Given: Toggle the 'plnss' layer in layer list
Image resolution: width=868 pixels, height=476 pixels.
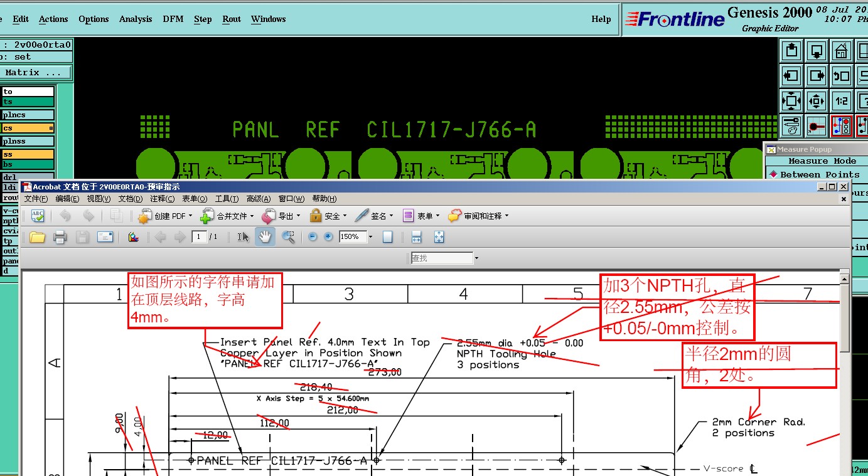Looking at the screenshot, I should pos(28,141).
